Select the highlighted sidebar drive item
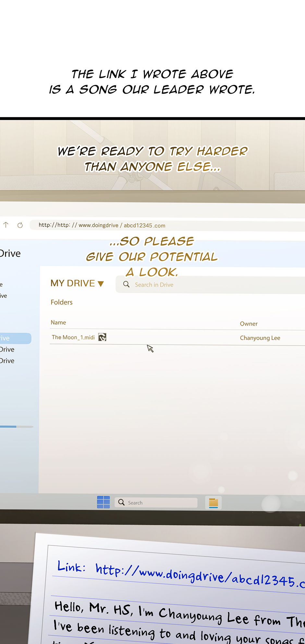This screenshot has width=305, height=644. pyautogui.click(x=13, y=338)
